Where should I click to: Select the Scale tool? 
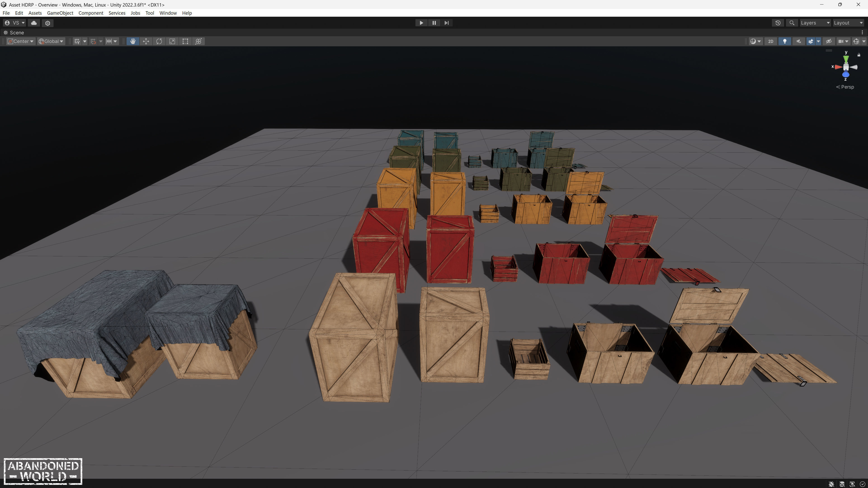coord(172,41)
